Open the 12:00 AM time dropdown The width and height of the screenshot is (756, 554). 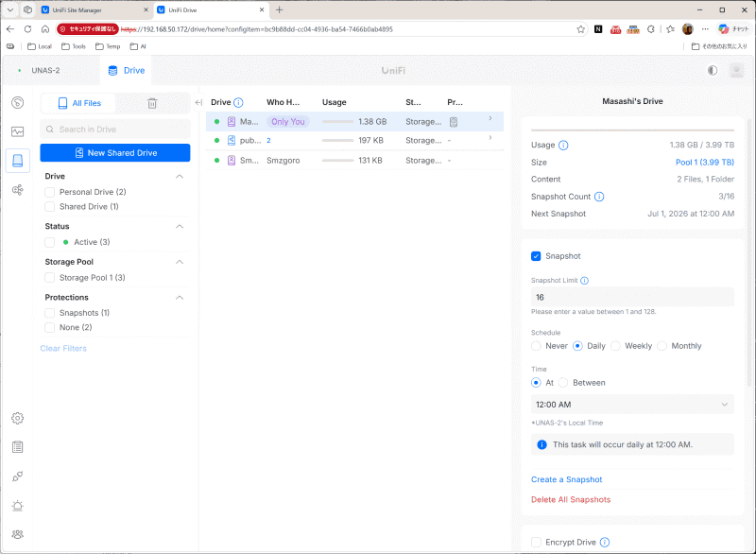click(x=632, y=405)
